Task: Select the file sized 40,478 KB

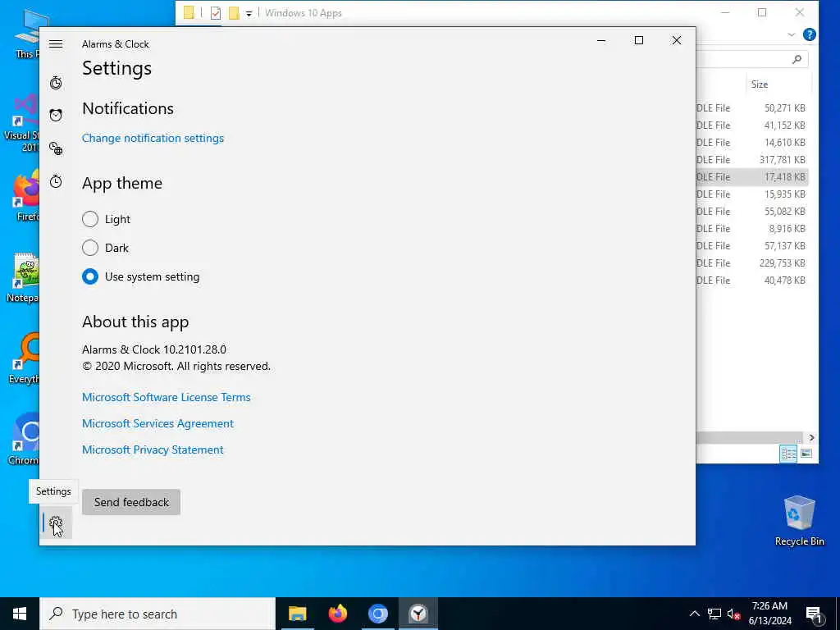Action: click(x=752, y=281)
